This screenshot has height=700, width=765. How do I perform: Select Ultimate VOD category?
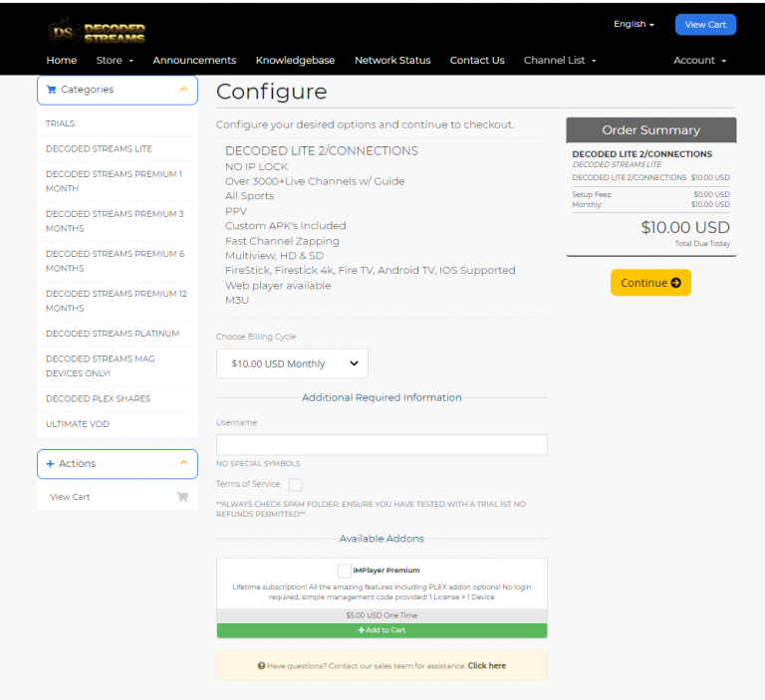click(x=118, y=424)
